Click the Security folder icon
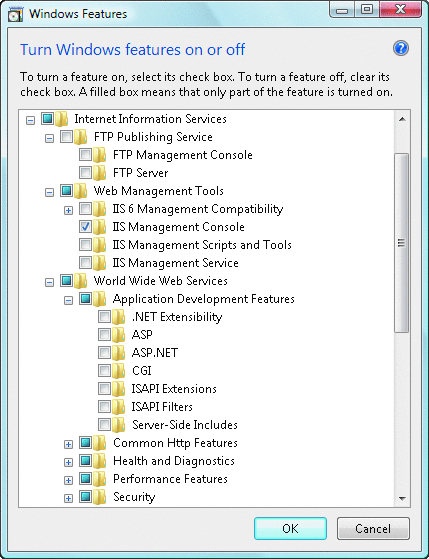This screenshot has width=429, height=559. [99, 497]
